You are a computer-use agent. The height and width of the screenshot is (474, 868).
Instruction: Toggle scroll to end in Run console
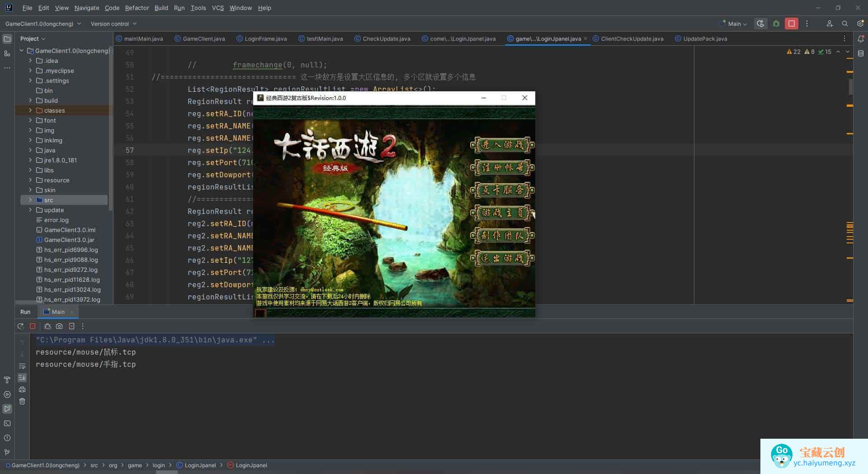pos(22,378)
